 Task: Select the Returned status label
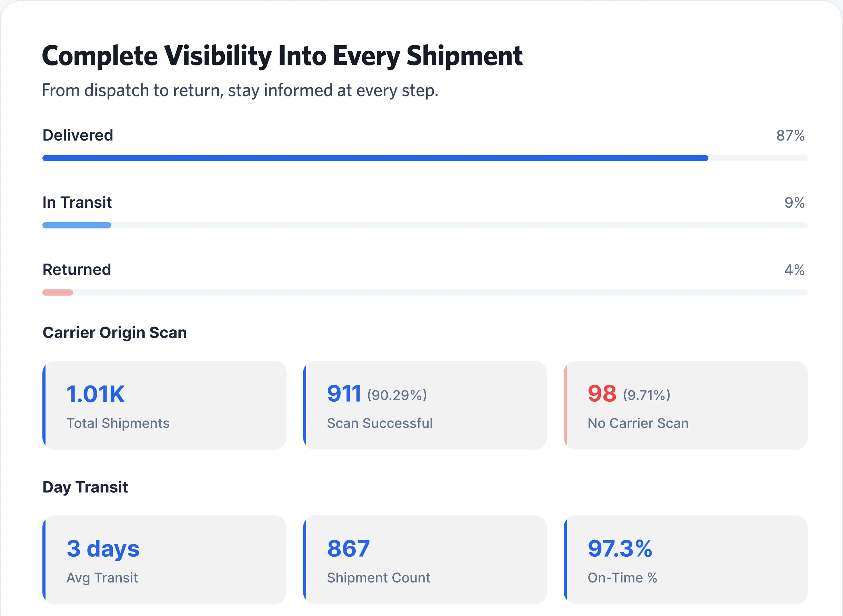tap(77, 270)
